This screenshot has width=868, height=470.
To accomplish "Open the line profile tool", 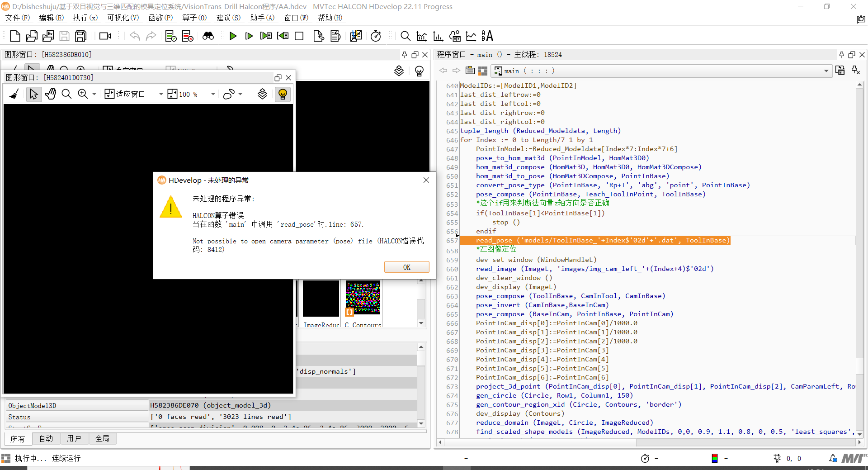I will point(471,36).
